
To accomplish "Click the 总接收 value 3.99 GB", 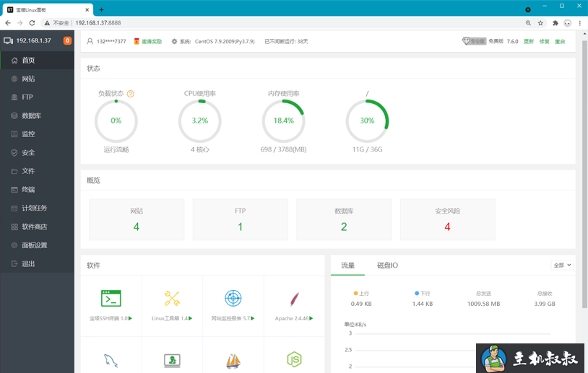I will [545, 304].
